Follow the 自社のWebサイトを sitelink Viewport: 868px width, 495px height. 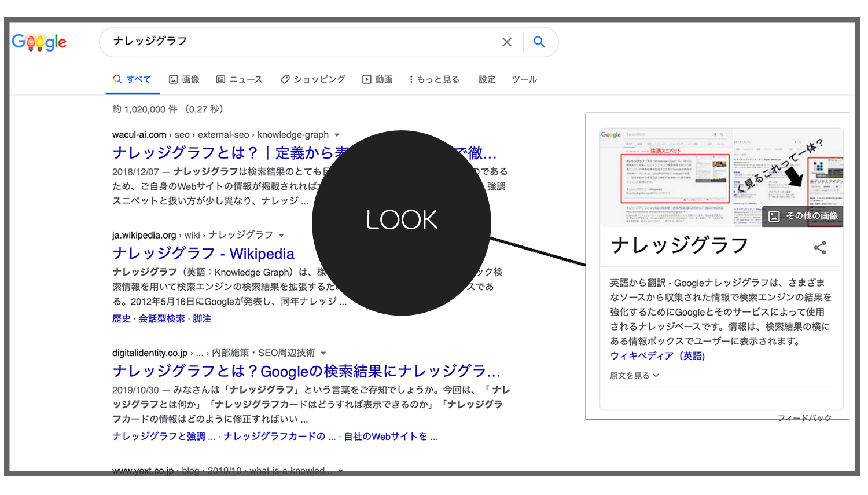(x=391, y=437)
